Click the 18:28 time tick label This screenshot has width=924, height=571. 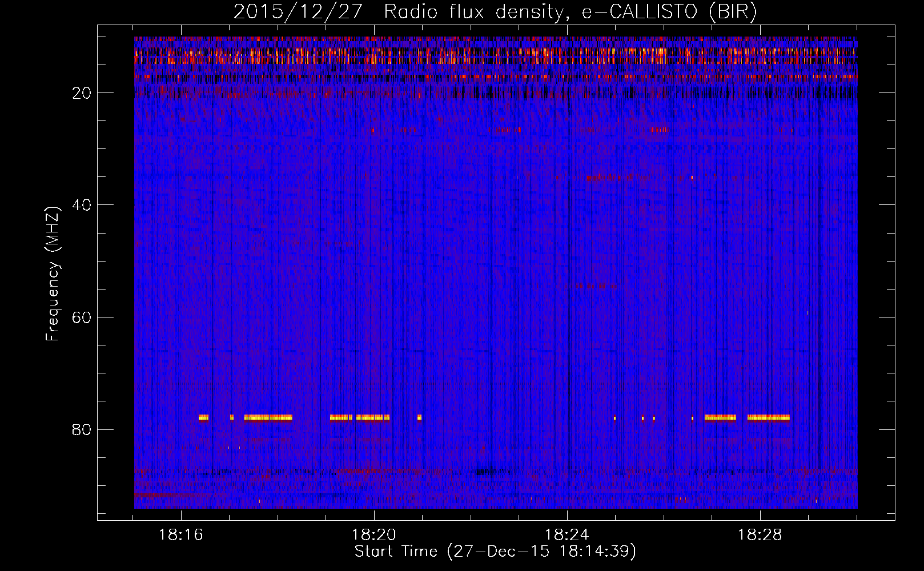click(x=760, y=535)
